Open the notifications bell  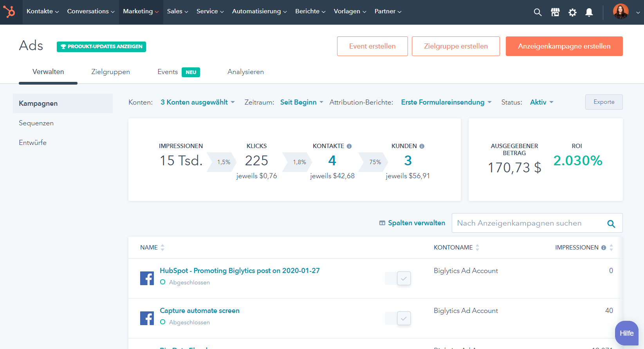589,13
